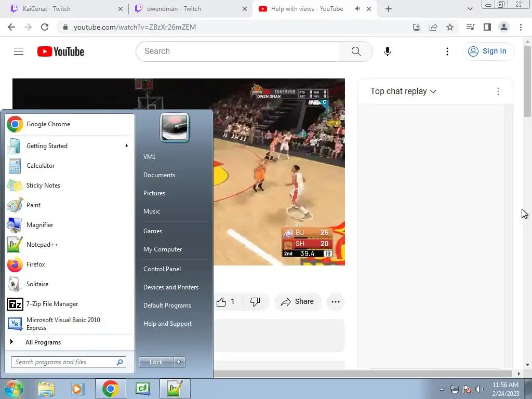Open Magnifier from Start menu
The height and width of the screenshot is (399, 532).
click(70, 224)
